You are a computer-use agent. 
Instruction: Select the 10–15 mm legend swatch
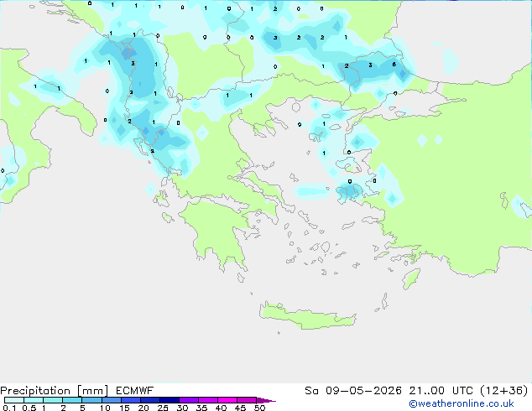pos(111,400)
